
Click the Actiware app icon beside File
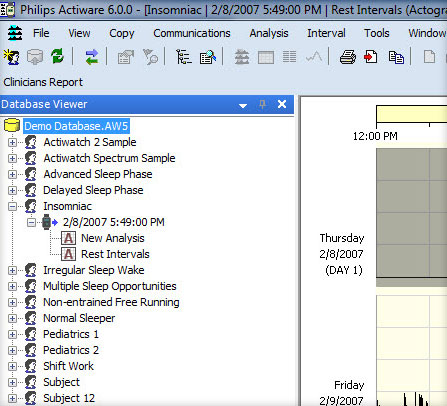pyautogui.click(x=15, y=33)
